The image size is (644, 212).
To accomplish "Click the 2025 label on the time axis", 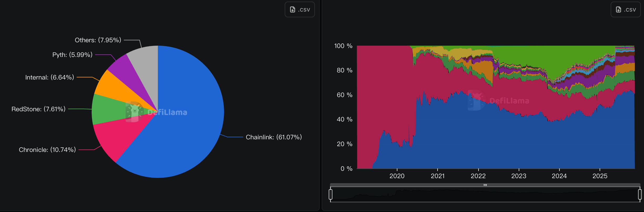I will tap(600, 176).
